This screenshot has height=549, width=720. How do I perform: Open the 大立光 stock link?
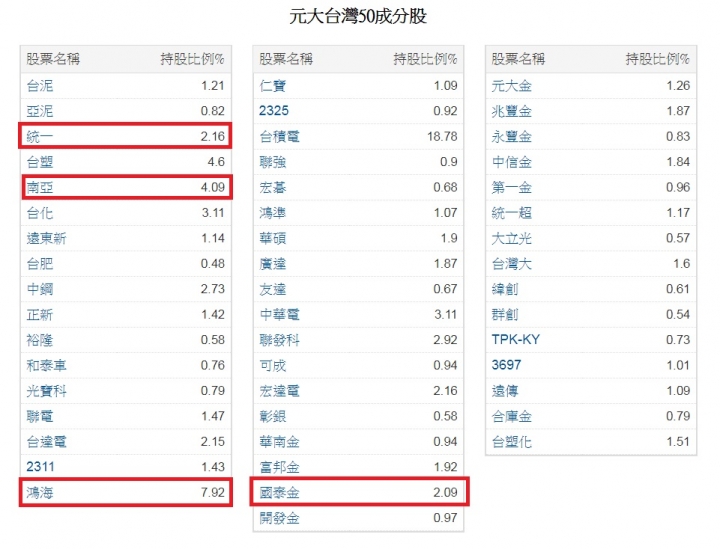click(x=512, y=238)
